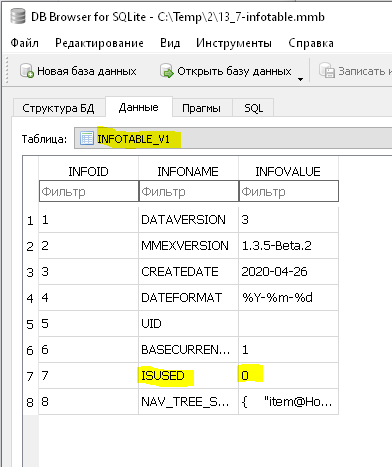The image size is (392, 467).
Task: Select the ISUSED value cell showing 0
Action: (x=288, y=376)
